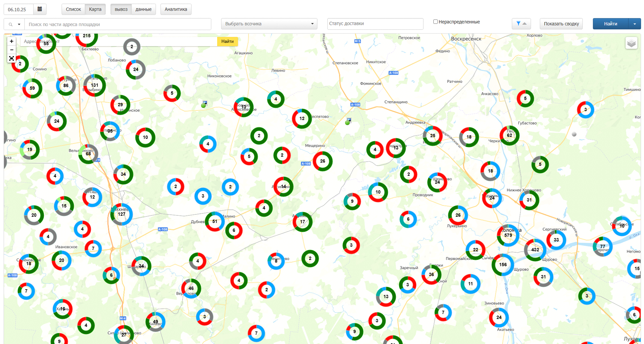Image resolution: width=644 pixels, height=344 pixels.
Task: Open the date picker calendar icon
Action: (x=40, y=9)
